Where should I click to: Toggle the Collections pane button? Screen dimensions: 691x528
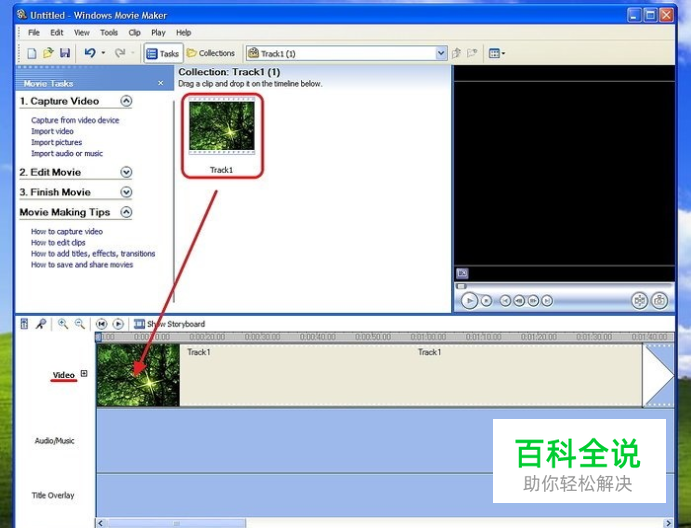pos(211,53)
